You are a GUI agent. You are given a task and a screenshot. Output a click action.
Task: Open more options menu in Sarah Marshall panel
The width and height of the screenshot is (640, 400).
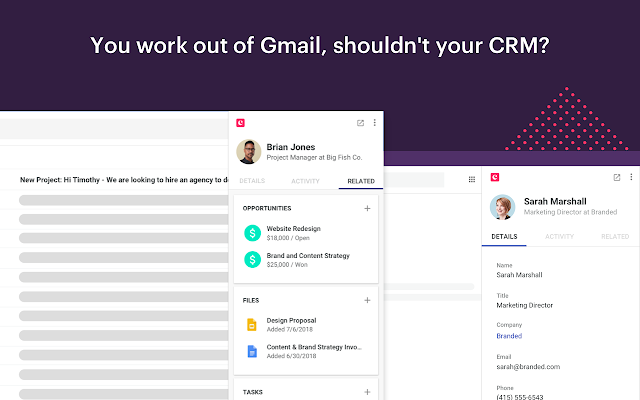[631, 177]
